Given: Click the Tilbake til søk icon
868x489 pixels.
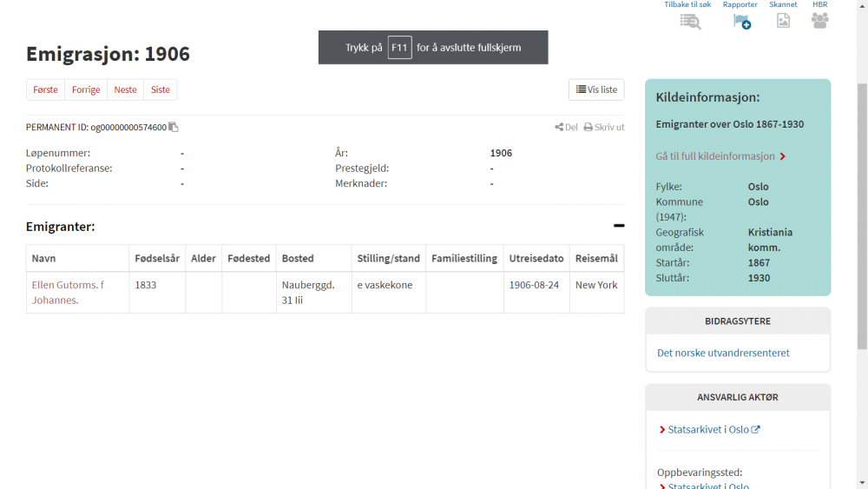Looking at the screenshot, I should point(689,22).
